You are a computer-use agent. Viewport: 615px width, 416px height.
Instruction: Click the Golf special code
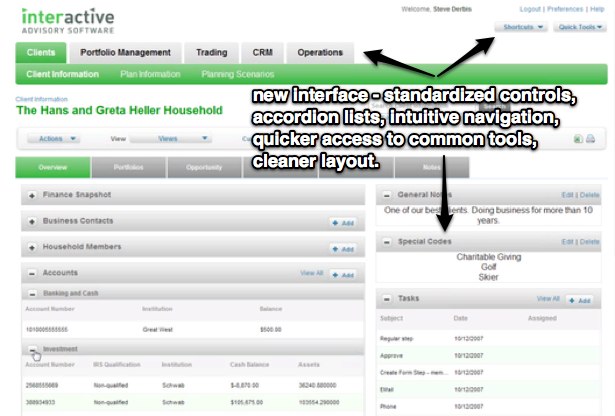click(x=489, y=267)
